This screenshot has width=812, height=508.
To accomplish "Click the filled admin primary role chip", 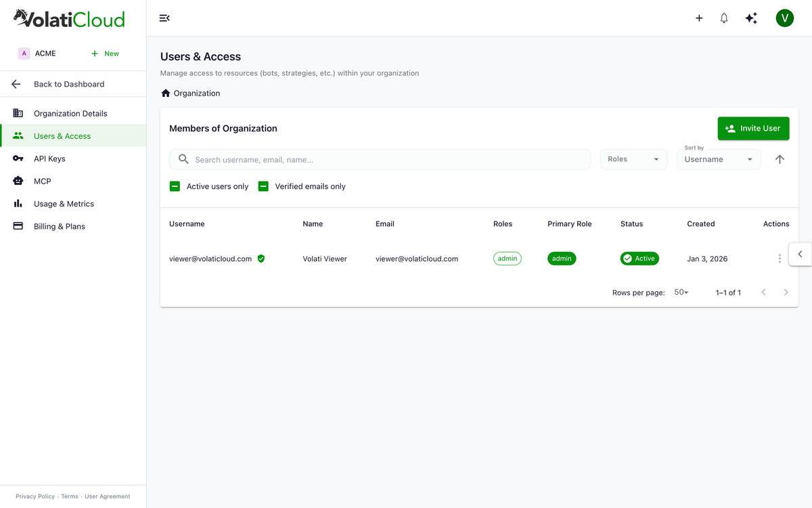I will click(x=562, y=259).
